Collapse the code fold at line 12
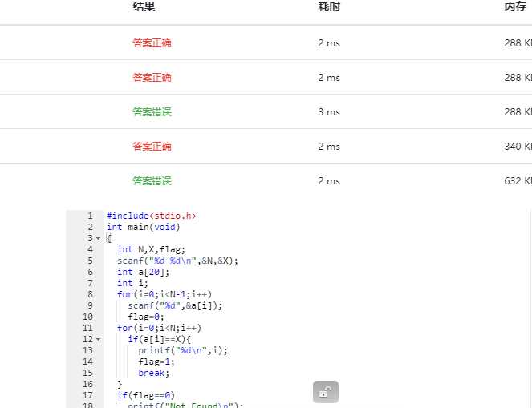This screenshot has height=408, width=532. [98, 340]
